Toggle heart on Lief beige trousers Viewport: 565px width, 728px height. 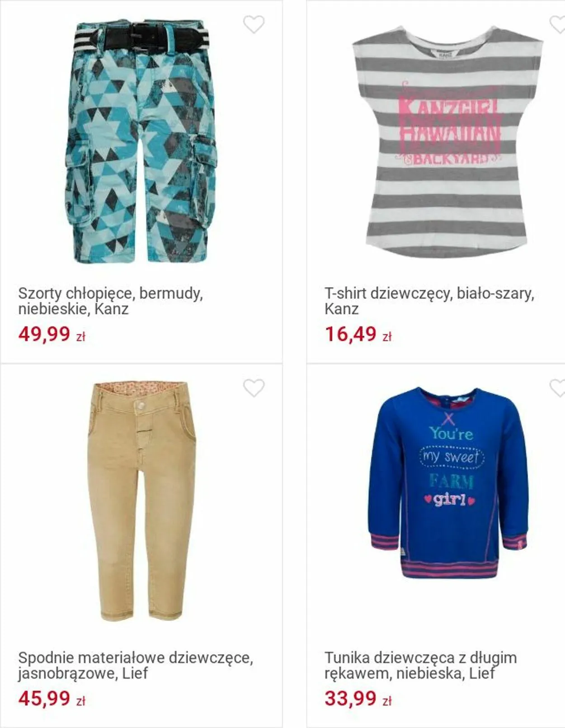point(254,388)
